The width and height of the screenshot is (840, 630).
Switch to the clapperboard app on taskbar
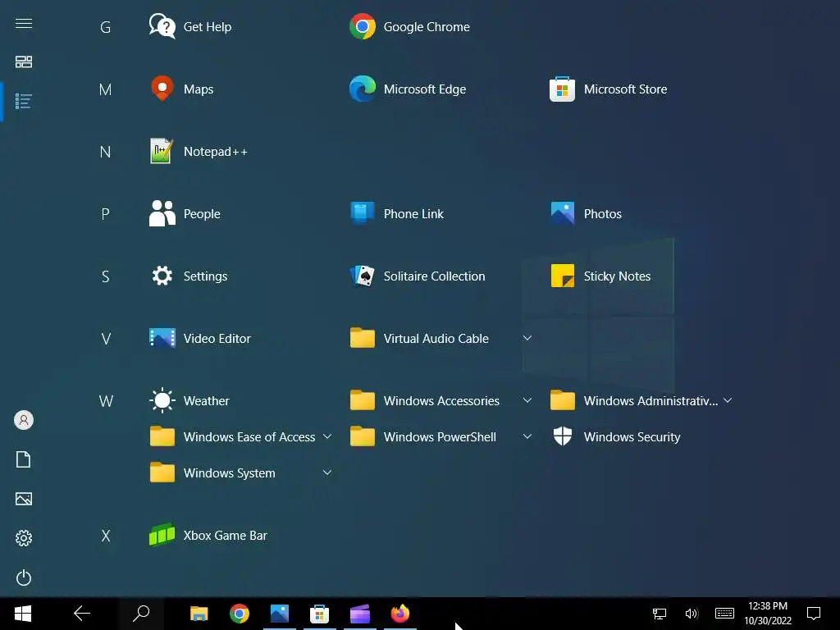[x=360, y=614]
